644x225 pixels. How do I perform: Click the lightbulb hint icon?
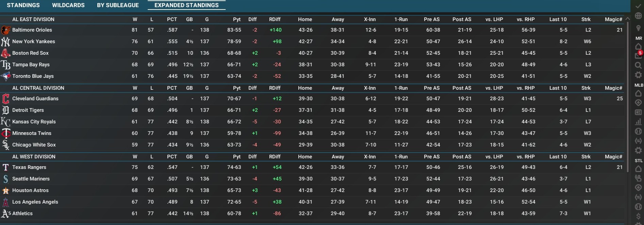coord(638,28)
